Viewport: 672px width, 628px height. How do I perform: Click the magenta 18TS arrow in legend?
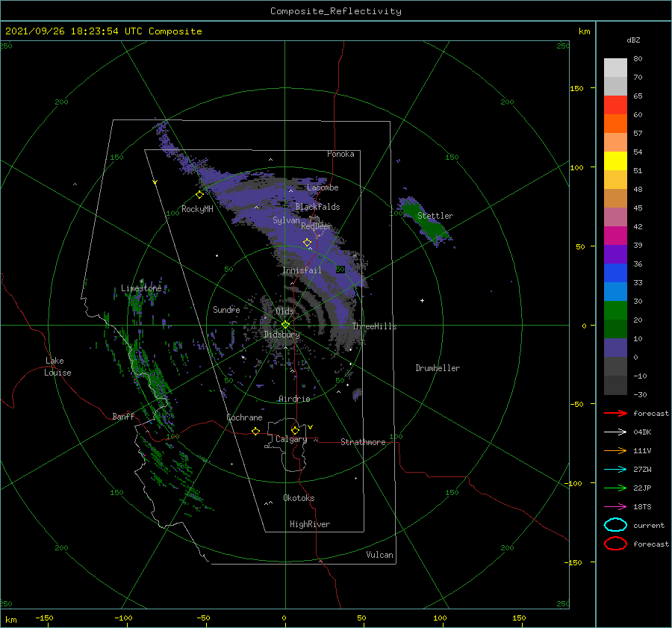[615, 507]
